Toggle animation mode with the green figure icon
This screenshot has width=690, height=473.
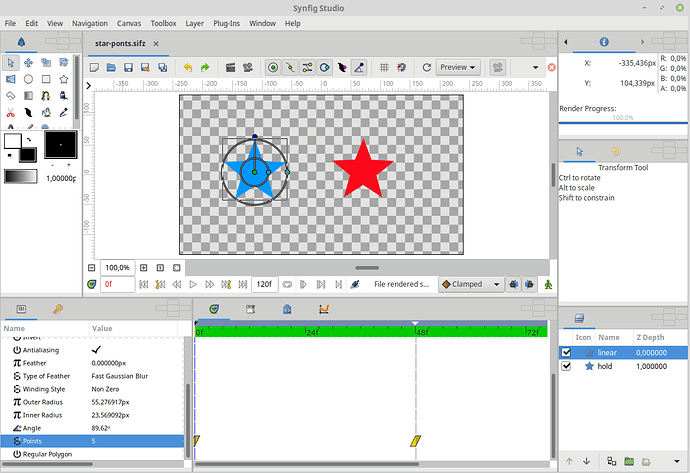click(549, 284)
